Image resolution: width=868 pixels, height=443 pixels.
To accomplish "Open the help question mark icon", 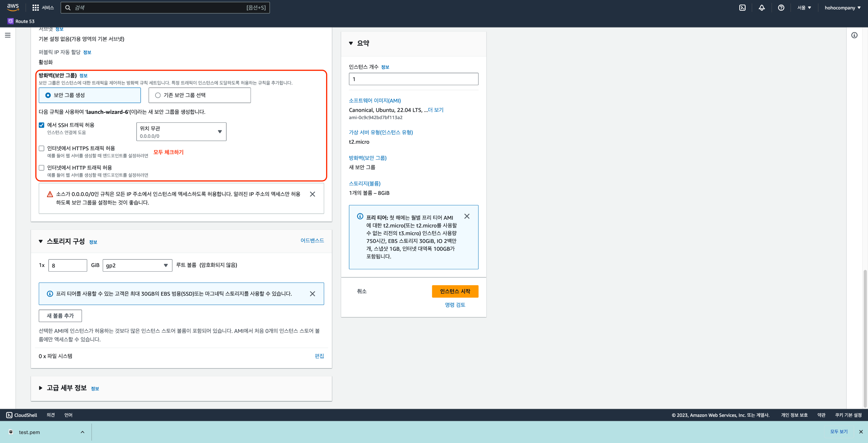I will 781,8.
